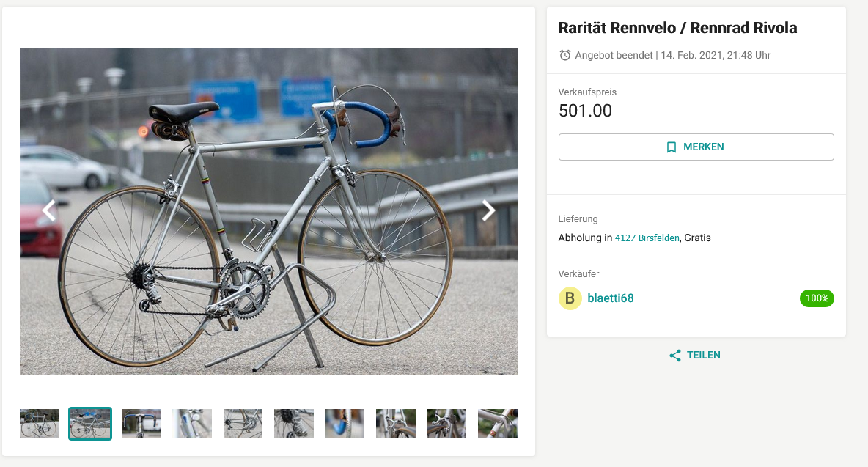
Task: Select the first bike thumbnail
Action: (40, 424)
